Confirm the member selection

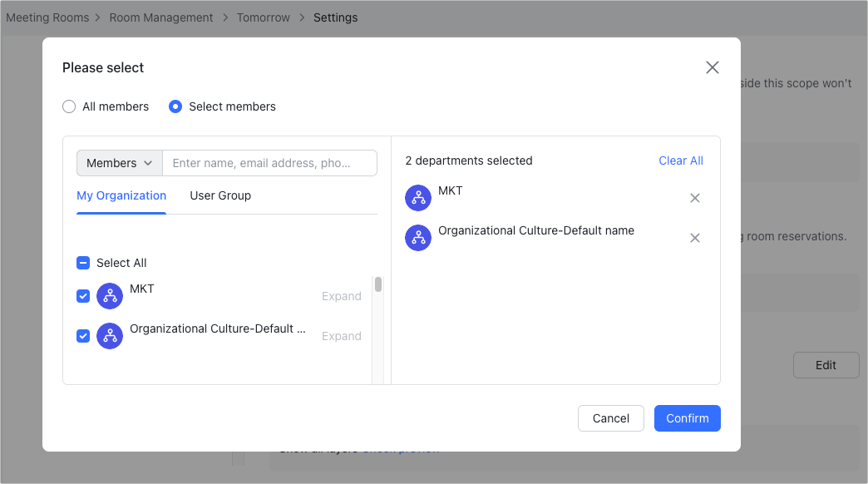(x=687, y=418)
